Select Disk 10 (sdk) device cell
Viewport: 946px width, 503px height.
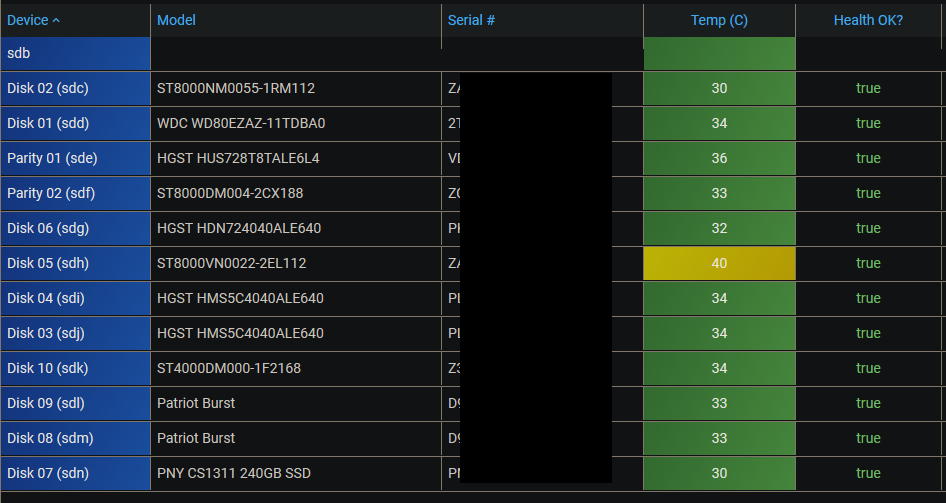75,368
